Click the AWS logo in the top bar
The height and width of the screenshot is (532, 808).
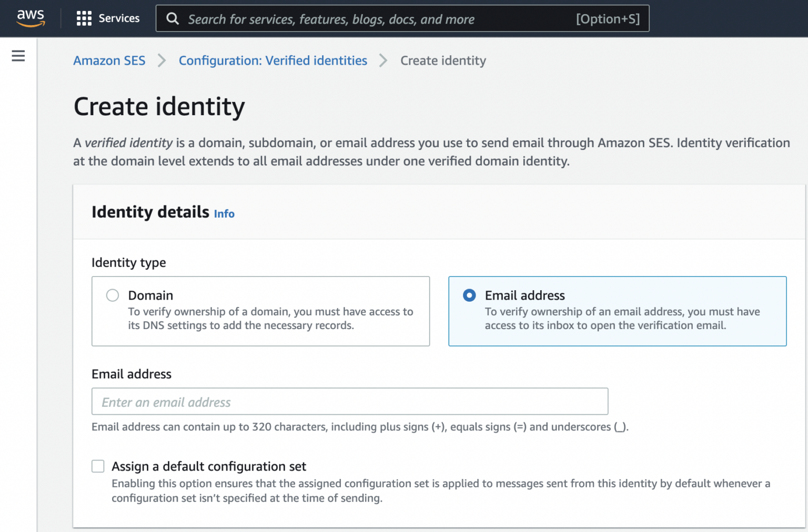click(x=30, y=17)
